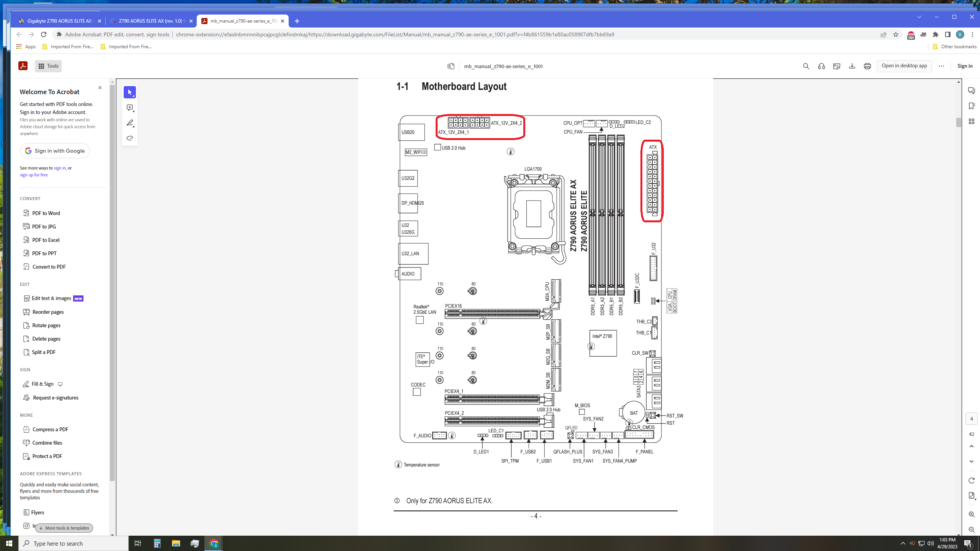Select PDF to JPG
Viewport: 980px width, 551px height.
pos(39,227)
